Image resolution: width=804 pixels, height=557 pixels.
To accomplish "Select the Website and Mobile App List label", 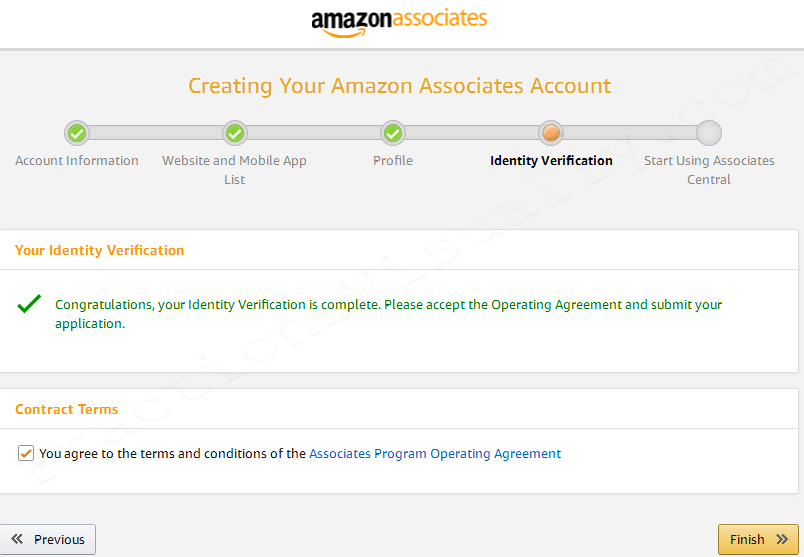I will pyautogui.click(x=234, y=170).
